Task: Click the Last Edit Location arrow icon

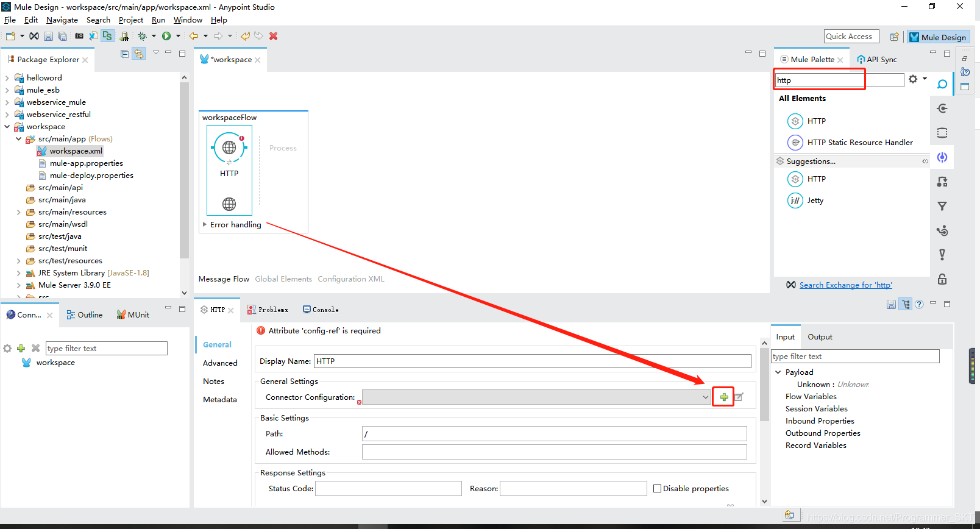Action: click(x=246, y=36)
